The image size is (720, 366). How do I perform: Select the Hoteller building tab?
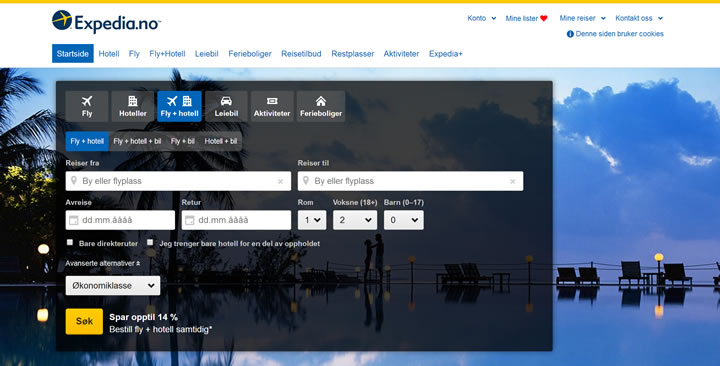[x=133, y=107]
